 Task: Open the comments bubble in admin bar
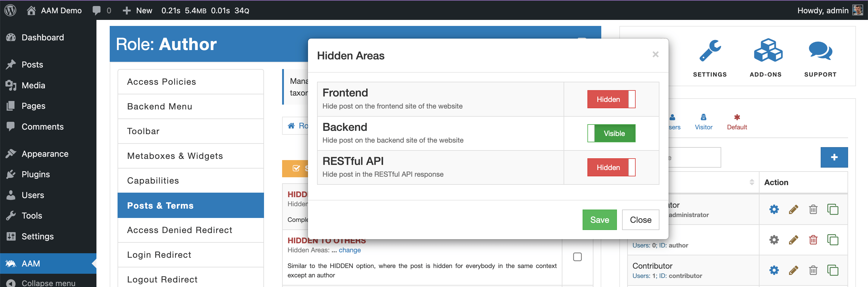[97, 11]
